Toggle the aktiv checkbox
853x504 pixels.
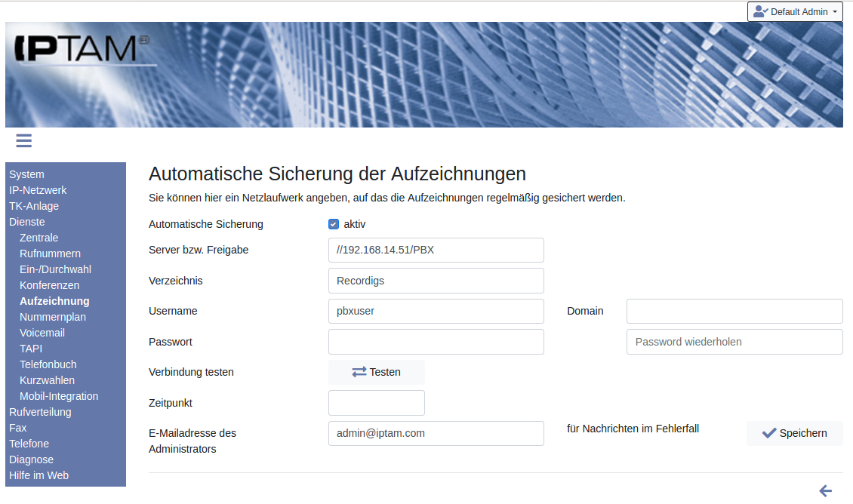tap(334, 224)
